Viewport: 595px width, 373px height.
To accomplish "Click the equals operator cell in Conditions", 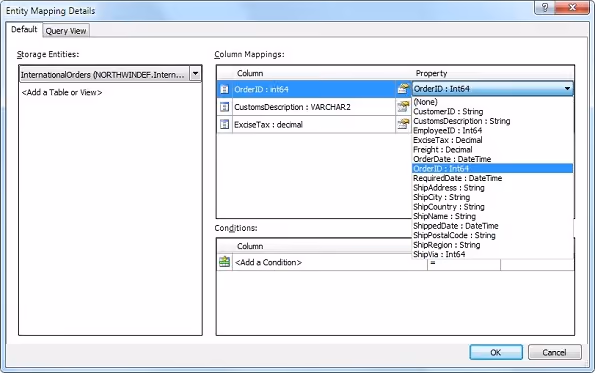I will (x=464, y=264).
